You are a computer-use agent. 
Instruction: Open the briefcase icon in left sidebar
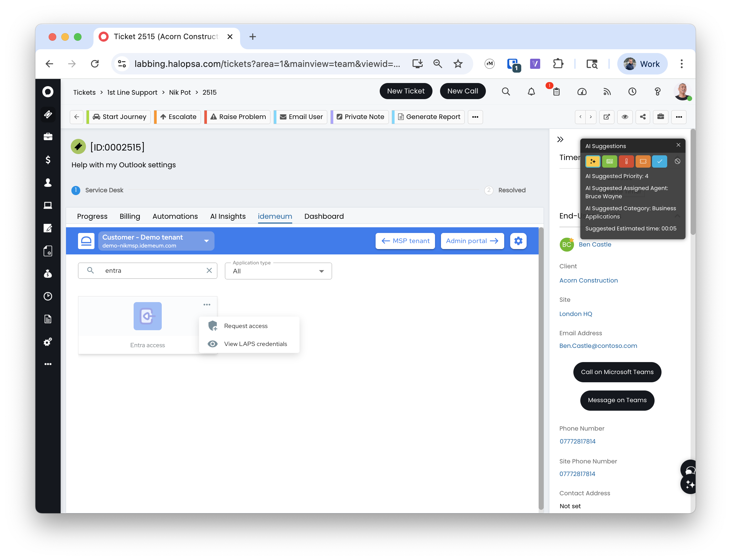[x=48, y=137]
